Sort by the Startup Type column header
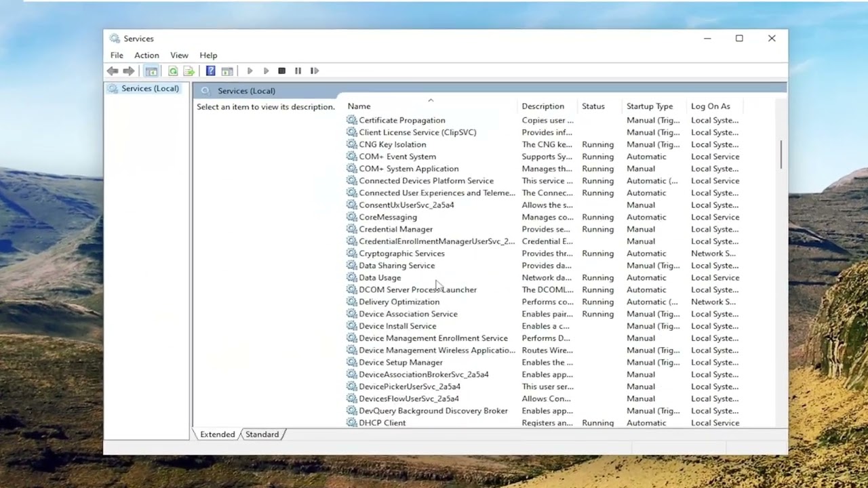868x488 pixels. click(655, 106)
